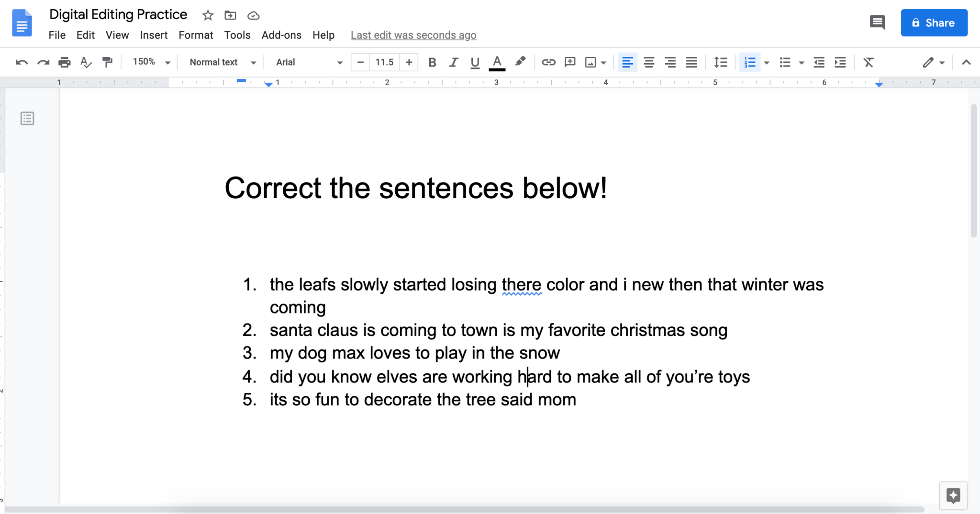Image resolution: width=980 pixels, height=514 pixels.
Task: Open the Insert image tool
Action: (591, 62)
